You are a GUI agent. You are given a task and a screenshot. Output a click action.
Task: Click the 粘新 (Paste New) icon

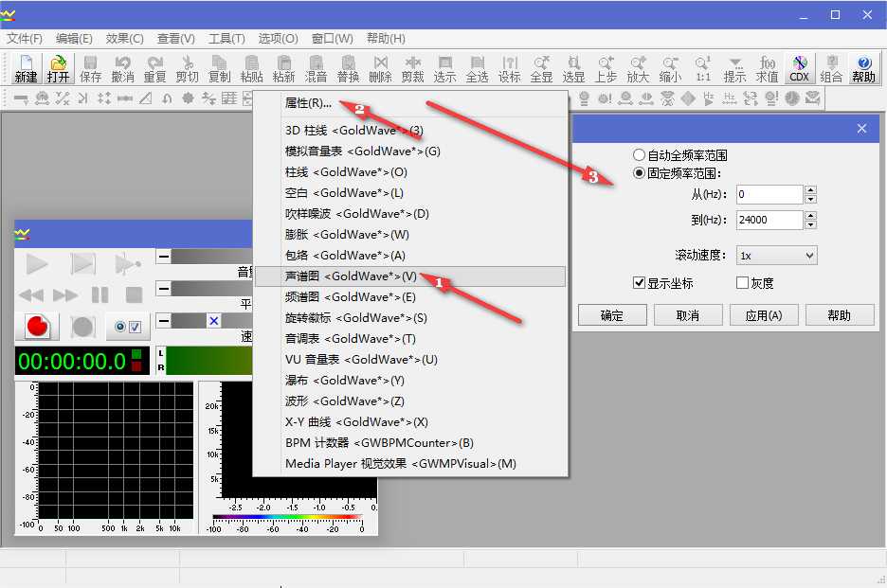(x=284, y=68)
